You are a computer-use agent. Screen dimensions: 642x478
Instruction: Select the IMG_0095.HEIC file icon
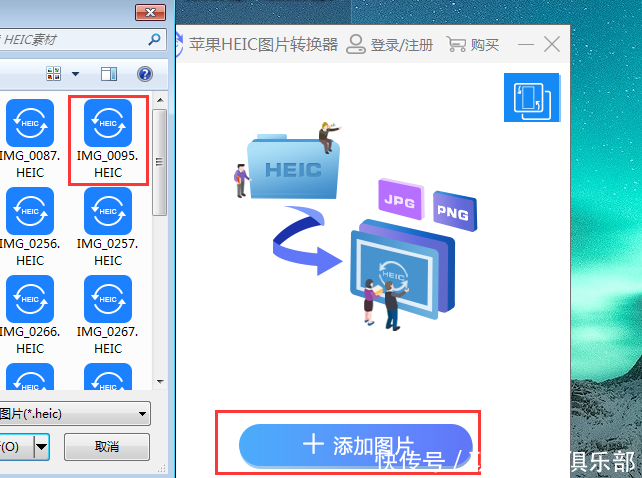click(108, 123)
